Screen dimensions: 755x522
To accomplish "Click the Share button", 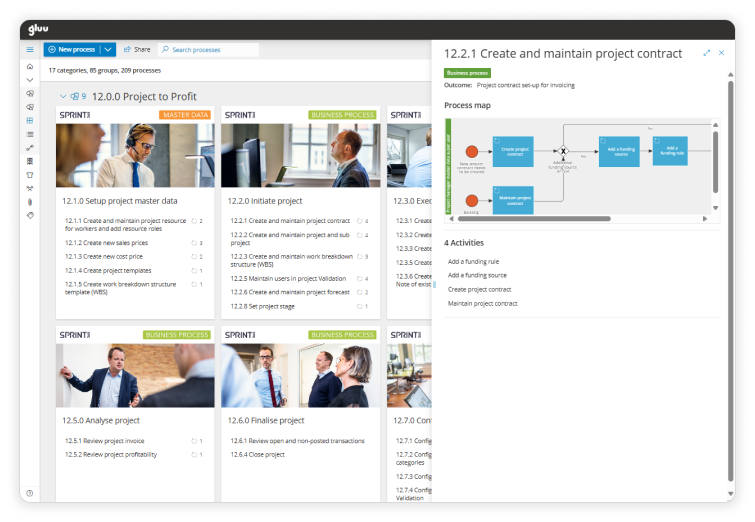I will pos(137,50).
